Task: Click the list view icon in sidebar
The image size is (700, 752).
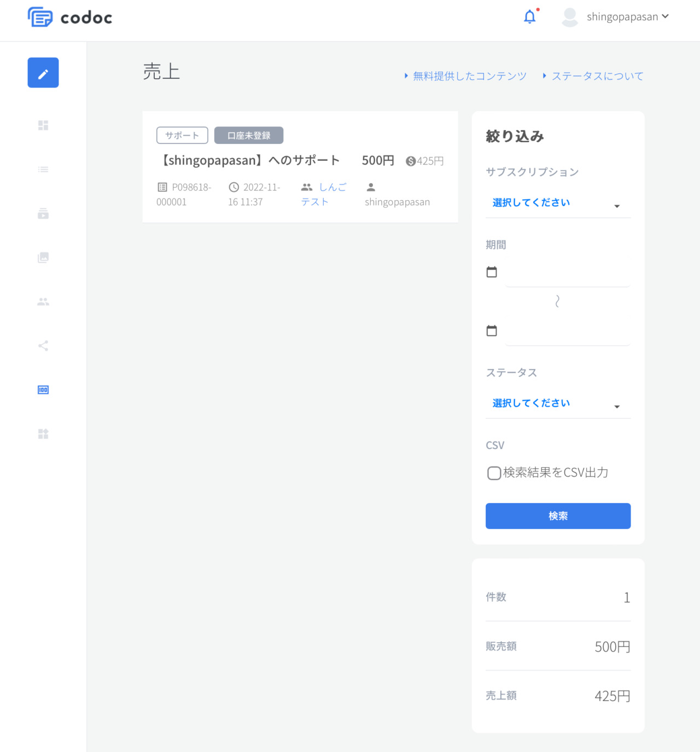Action: pos(43,170)
